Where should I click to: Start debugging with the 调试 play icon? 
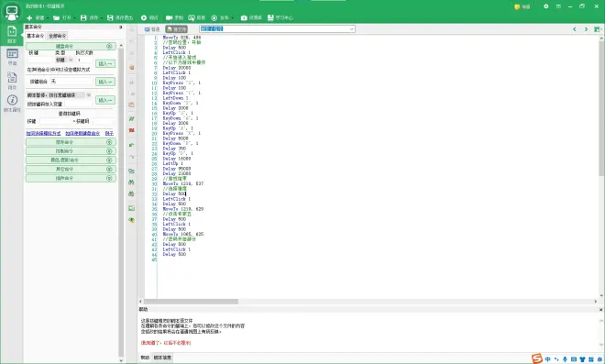pos(144,17)
